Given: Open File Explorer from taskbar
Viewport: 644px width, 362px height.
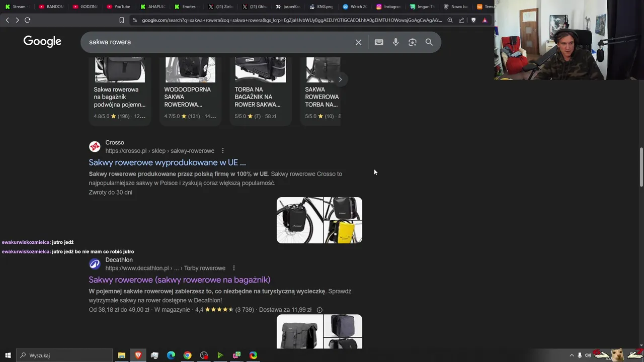Looking at the screenshot, I should coord(121,355).
